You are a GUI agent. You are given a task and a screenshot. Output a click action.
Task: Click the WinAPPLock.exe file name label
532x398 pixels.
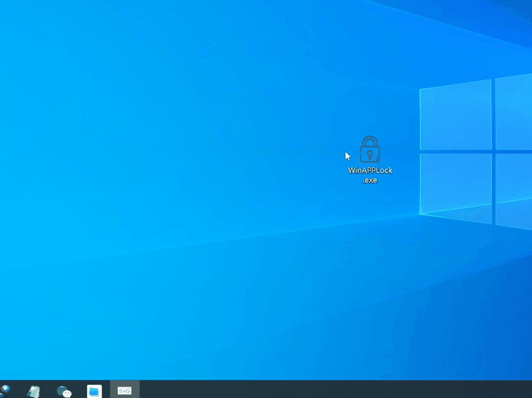point(370,175)
